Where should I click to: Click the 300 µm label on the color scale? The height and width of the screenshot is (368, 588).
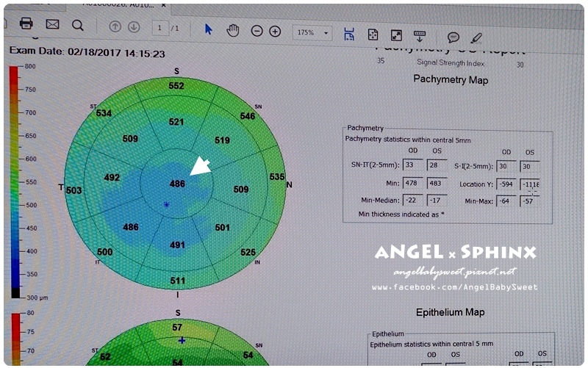click(37, 297)
